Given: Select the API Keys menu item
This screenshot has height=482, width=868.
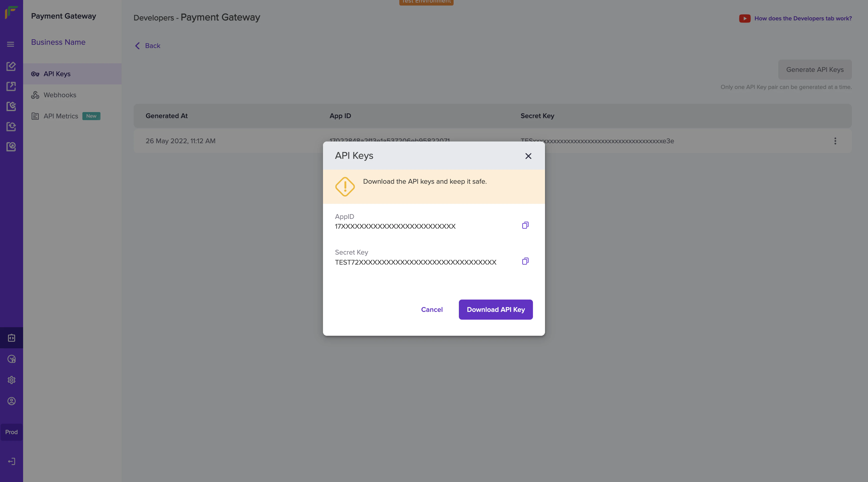Looking at the screenshot, I should click(x=57, y=74).
